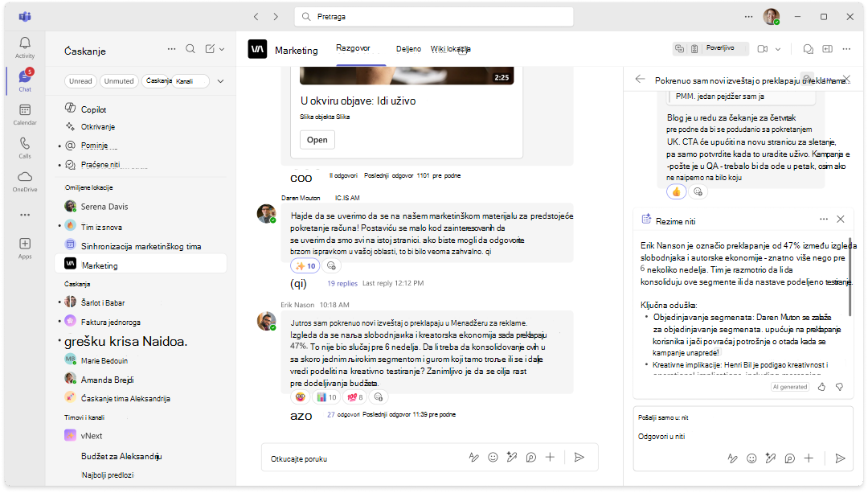Toggle the thumbs-up reaction in the thread pane
Image resolution: width=868 pixels, height=493 pixels.
tap(677, 191)
